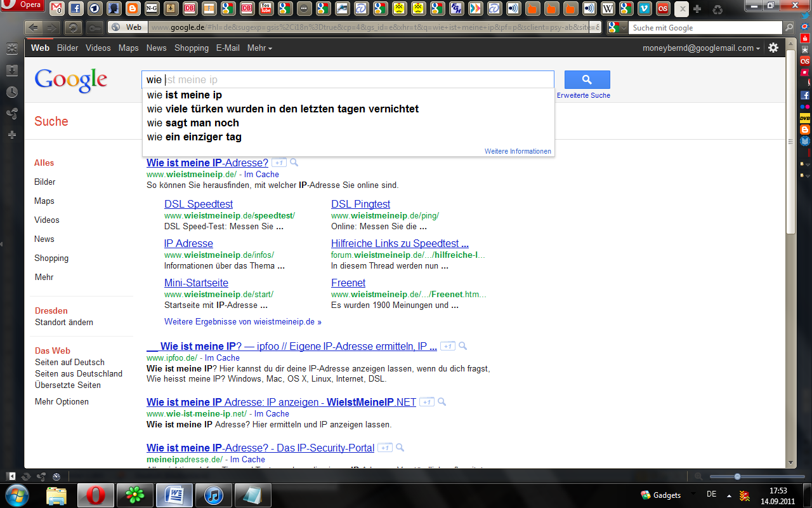The height and width of the screenshot is (508, 812).
Task: Focus the address bar URL field
Action: [x=374, y=27]
